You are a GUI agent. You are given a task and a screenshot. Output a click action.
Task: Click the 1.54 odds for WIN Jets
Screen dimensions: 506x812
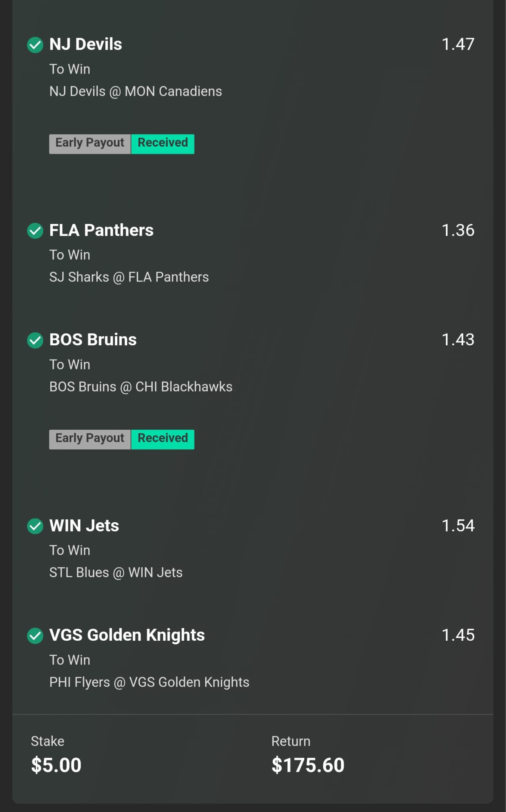[x=458, y=526]
